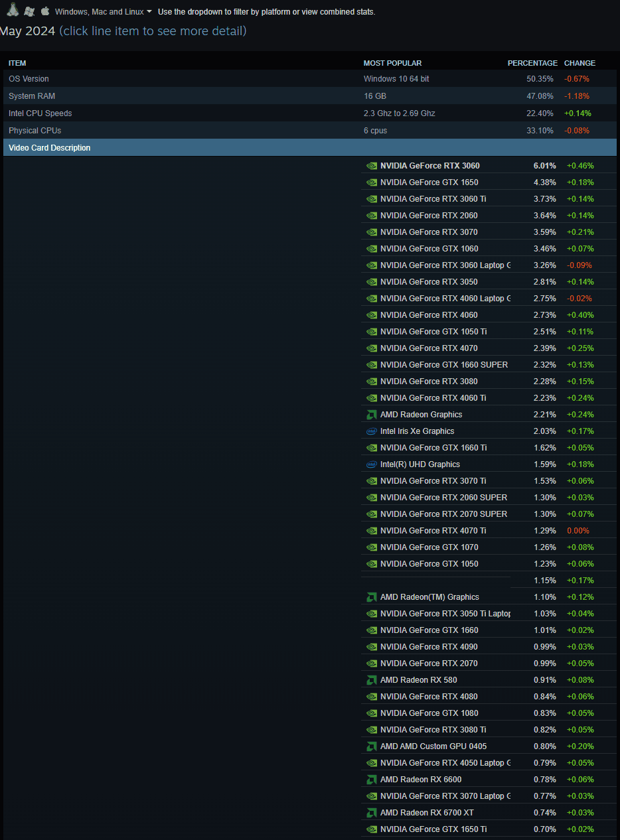Click the Windows platform icon

coord(29,11)
